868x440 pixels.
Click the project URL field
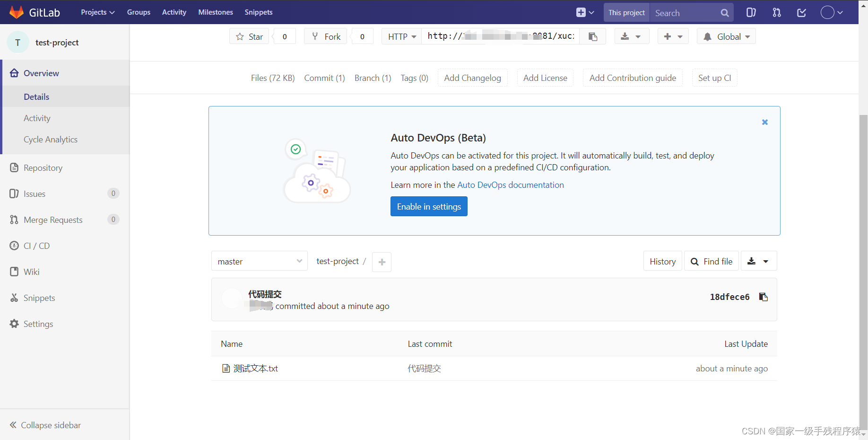click(x=501, y=36)
